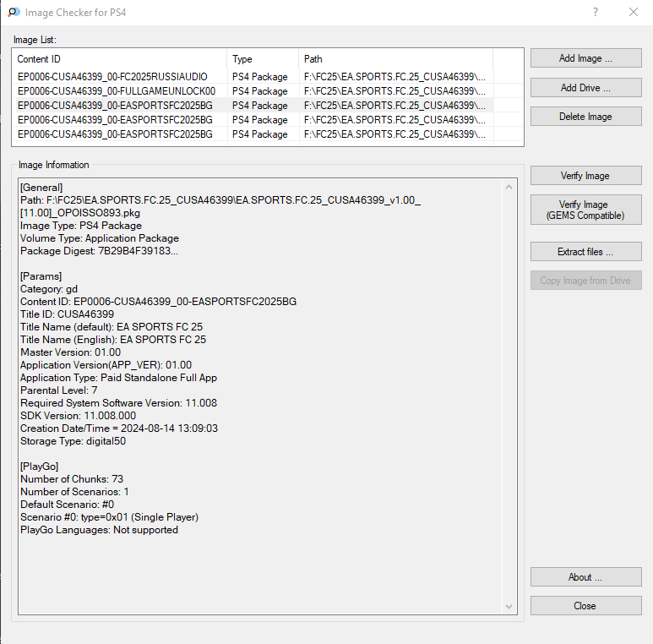Sort by the Path column header
This screenshot has width=653, height=644.
click(395, 59)
